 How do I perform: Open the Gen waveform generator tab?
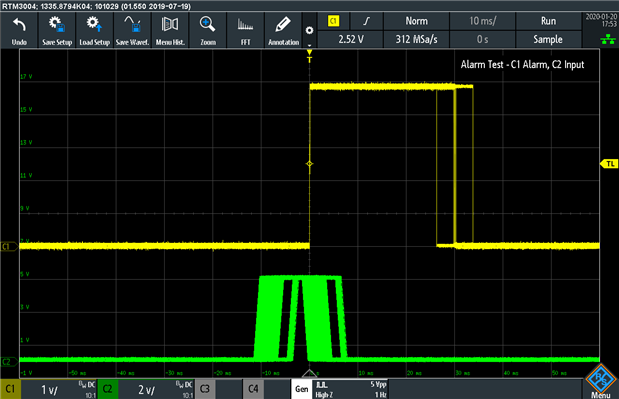(302, 389)
